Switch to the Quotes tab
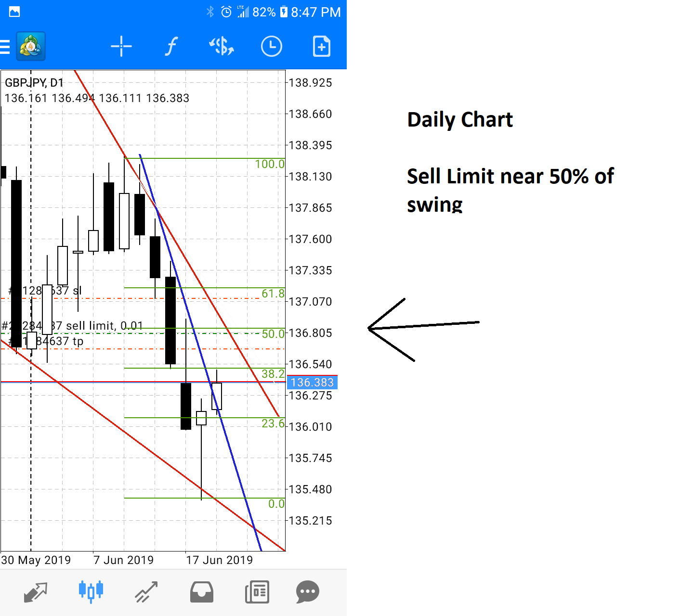The width and height of the screenshot is (680, 616). coord(36,592)
